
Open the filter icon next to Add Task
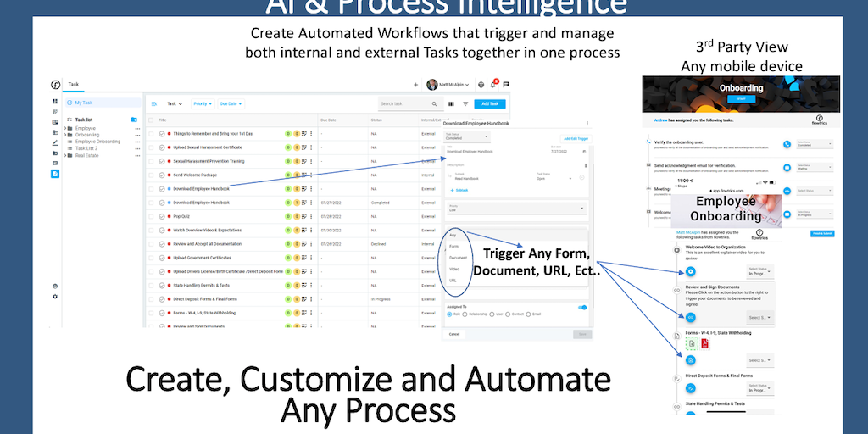click(465, 103)
